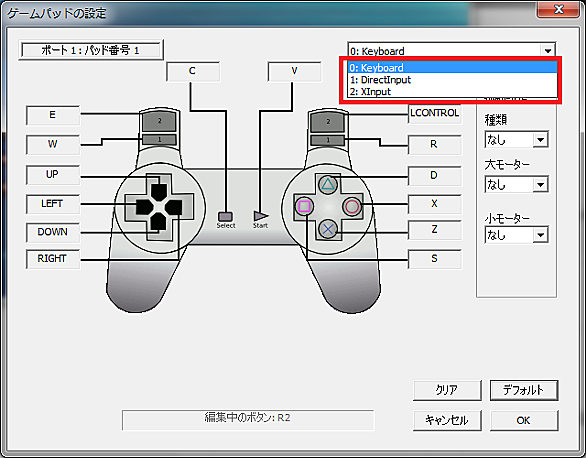
Task: Click the Circle button on the gamepad image
Action: point(352,206)
